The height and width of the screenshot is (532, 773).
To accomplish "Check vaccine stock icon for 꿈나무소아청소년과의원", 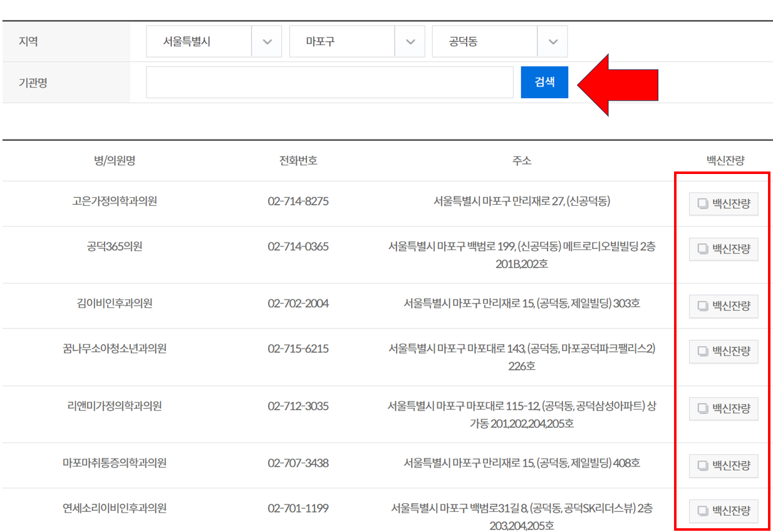I will tap(724, 352).
